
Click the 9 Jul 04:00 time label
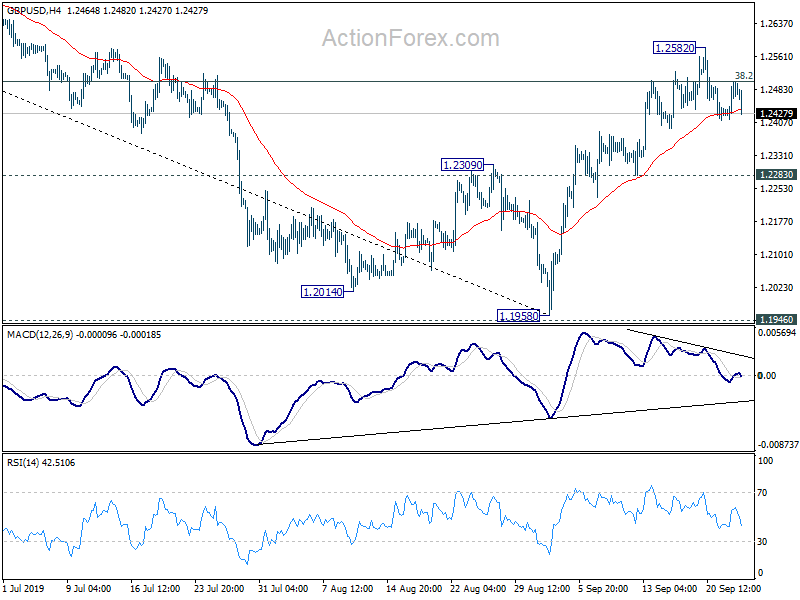click(88, 588)
